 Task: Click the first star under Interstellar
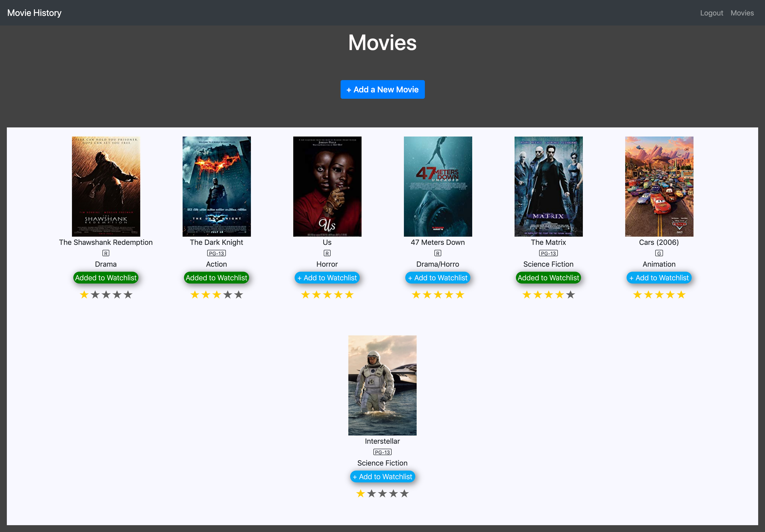[x=360, y=493]
